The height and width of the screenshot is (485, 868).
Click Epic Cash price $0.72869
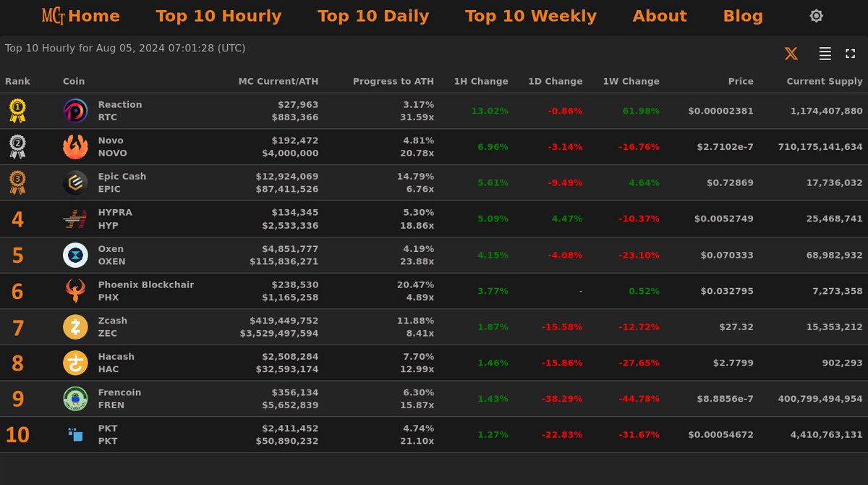coord(730,183)
